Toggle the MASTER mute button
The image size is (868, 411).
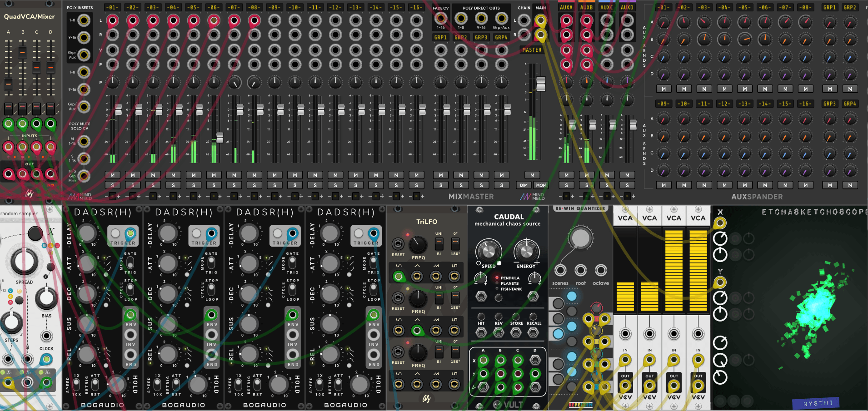click(532, 175)
